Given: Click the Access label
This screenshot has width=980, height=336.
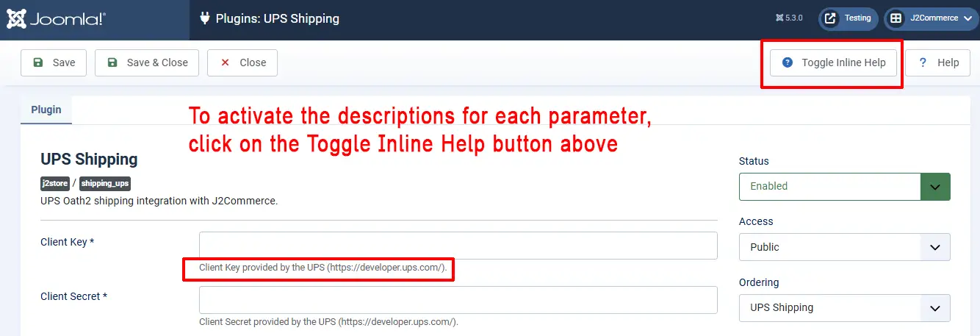Looking at the screenshot, I should [x=756, y=221].
